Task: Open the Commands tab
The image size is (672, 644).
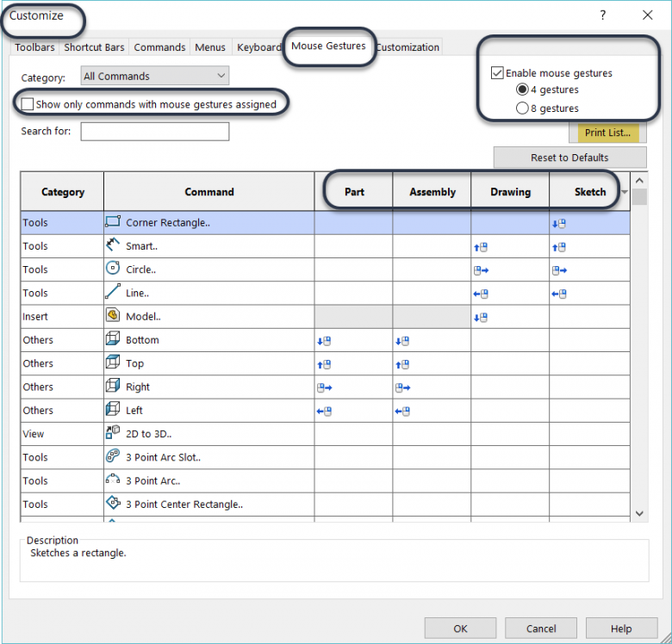Action: click(159, 47)
